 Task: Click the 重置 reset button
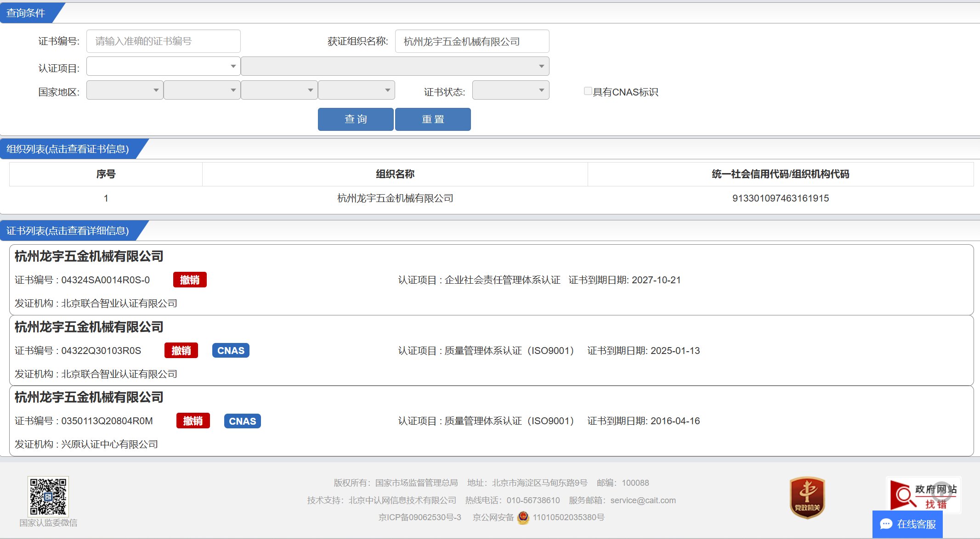[x=433, y=119]
